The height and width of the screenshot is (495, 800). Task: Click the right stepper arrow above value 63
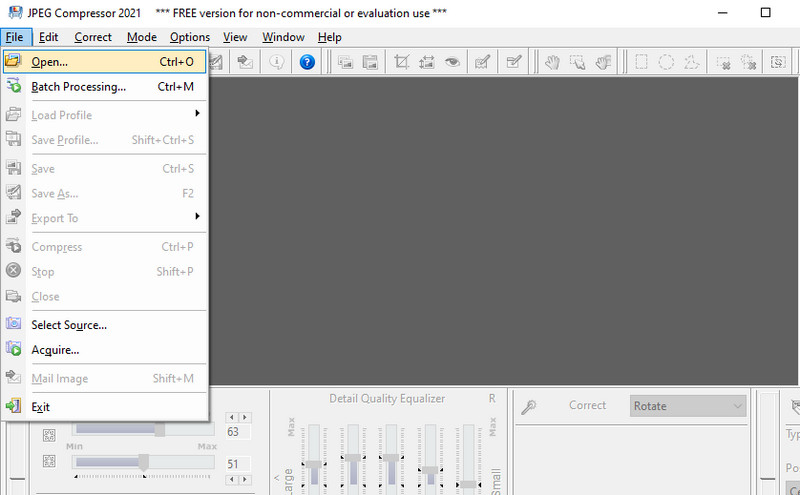(x=245, y=417)
